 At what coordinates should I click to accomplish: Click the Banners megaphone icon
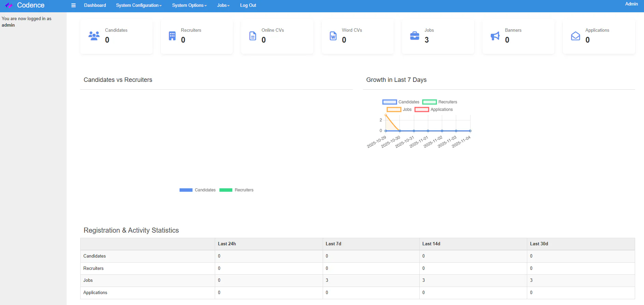pyautogui.click(x=495, y=36)
